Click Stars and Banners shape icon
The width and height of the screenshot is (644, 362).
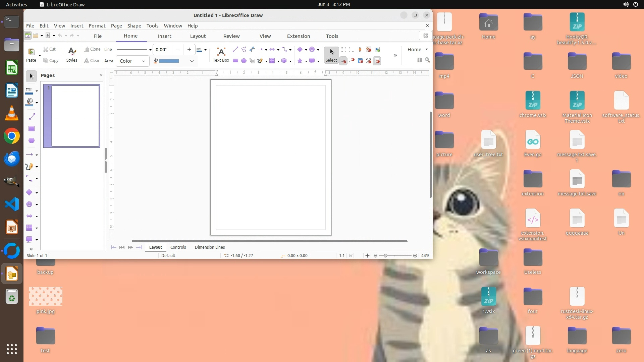[x=300, y=61]
